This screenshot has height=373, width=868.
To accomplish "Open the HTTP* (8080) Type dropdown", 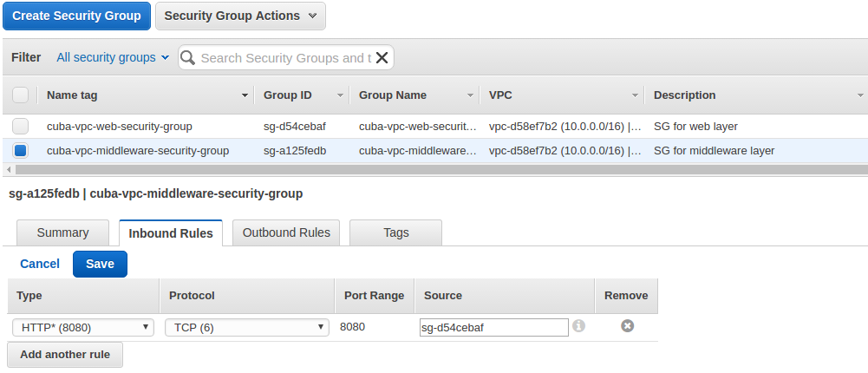I will pos(83,328).
